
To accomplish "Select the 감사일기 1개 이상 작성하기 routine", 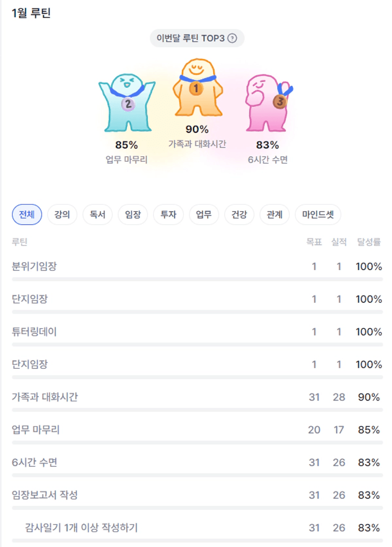I will (81, 528).
